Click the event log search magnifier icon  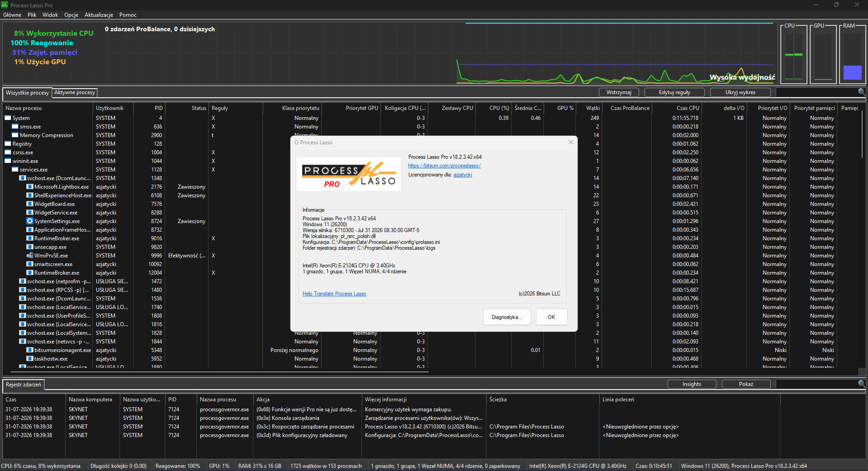click(x=862, y=384)
